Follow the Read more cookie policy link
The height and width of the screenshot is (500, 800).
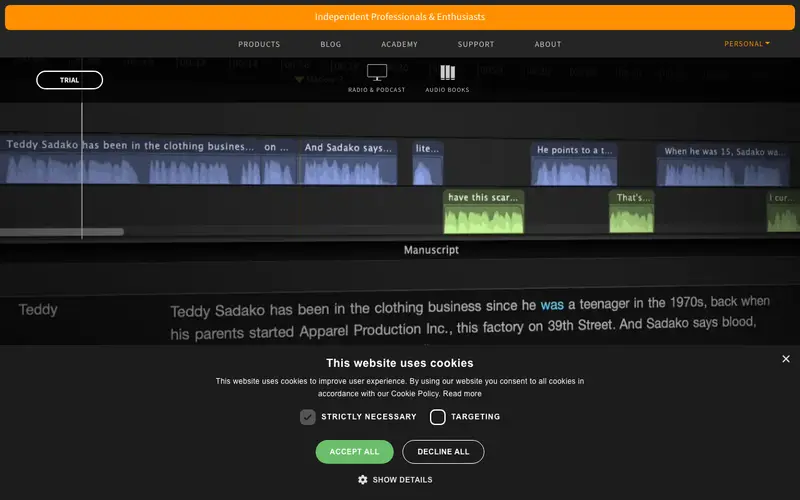[462, 393]
